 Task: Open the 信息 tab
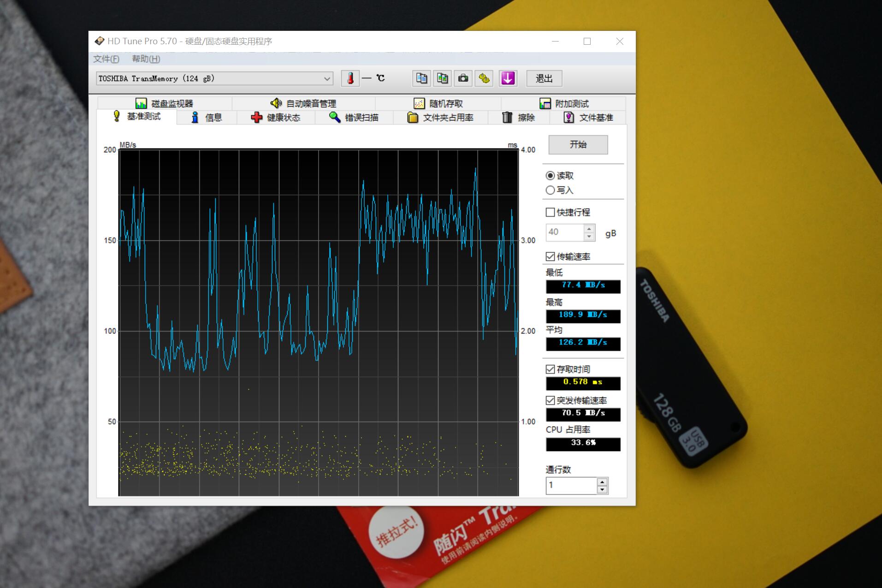[x=207, y=118]
